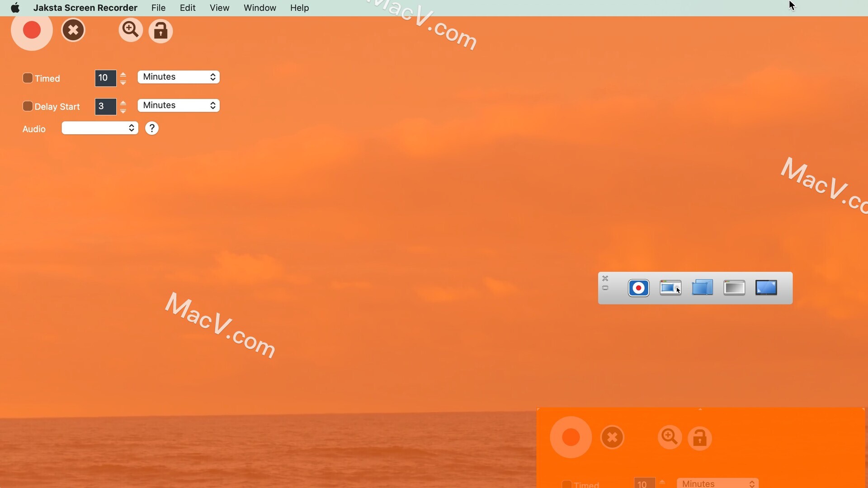Collapse the floating toolbar with the small rectangle button
The image size is (868, 488).
pyautogui.click(x=605, y=288)
